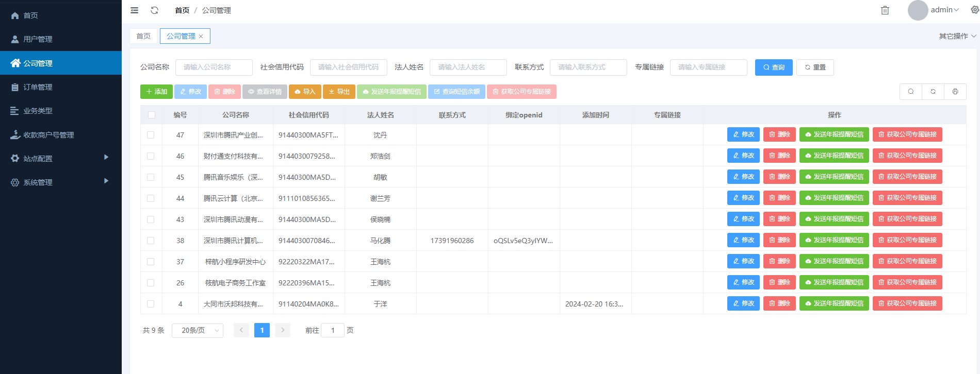
Task: Tick the checkbox for row 46
Action: click(x=151, y=156)
